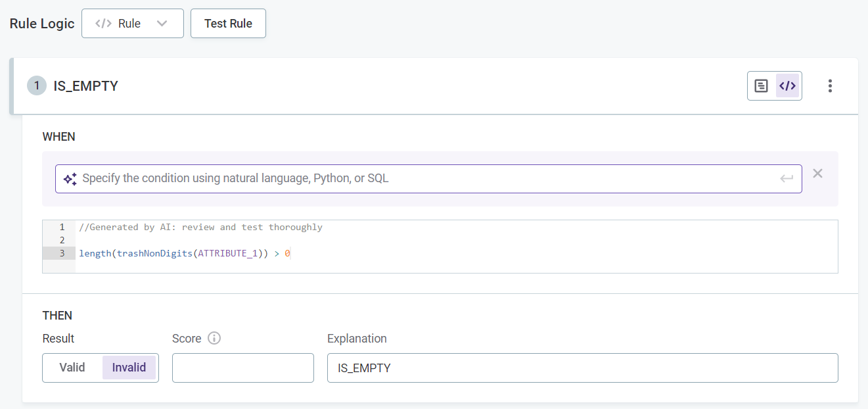Click the Generated by AI comment line
Screen dimensions: 868x409
point(200,227)
